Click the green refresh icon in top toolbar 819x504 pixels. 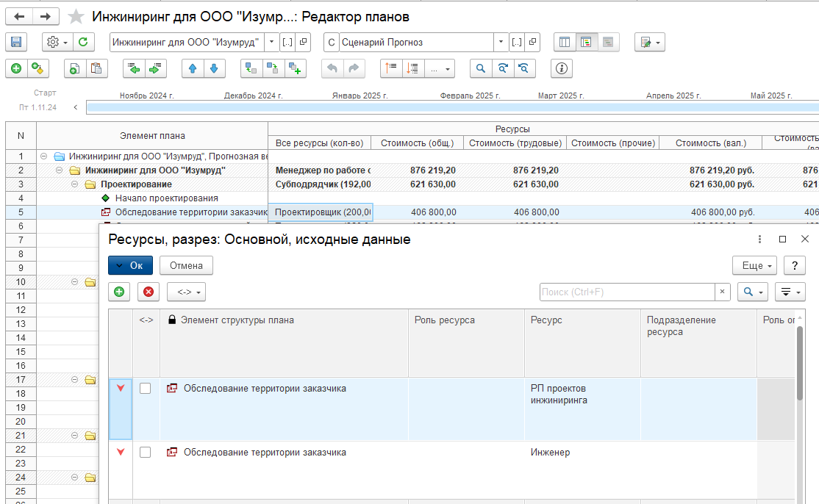[x=83, y=43]
